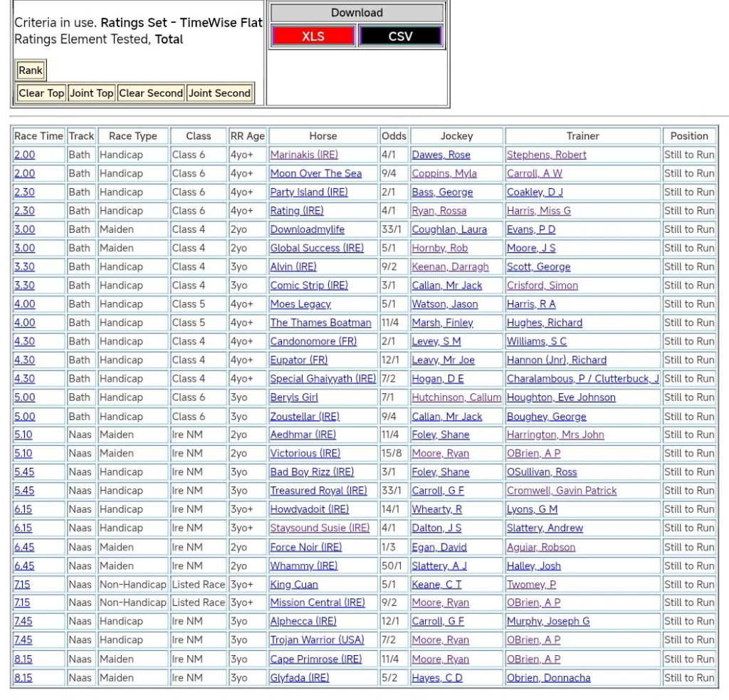The width and height of the screenshot is (729, 700).
Task: Open horse Marinakis (IRE) link
Action: [304, 155]
